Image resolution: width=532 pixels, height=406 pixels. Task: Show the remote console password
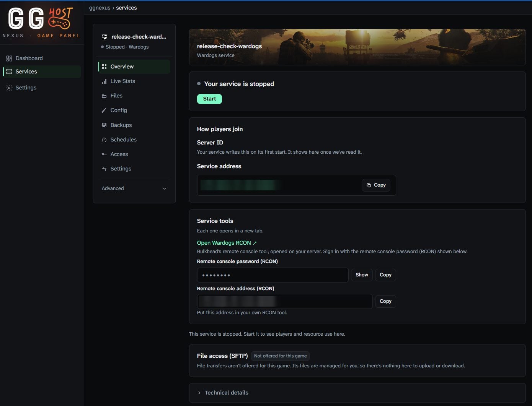362,275
